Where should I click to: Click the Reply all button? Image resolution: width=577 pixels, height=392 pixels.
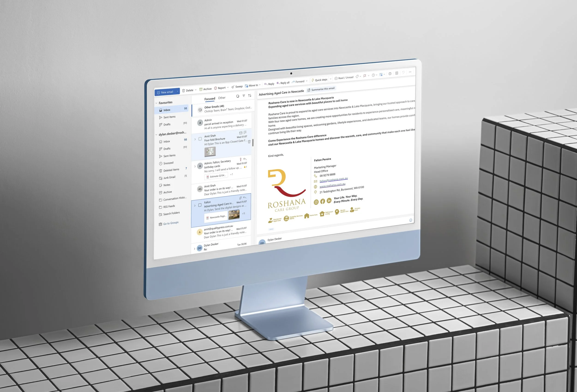click(283, 83)
